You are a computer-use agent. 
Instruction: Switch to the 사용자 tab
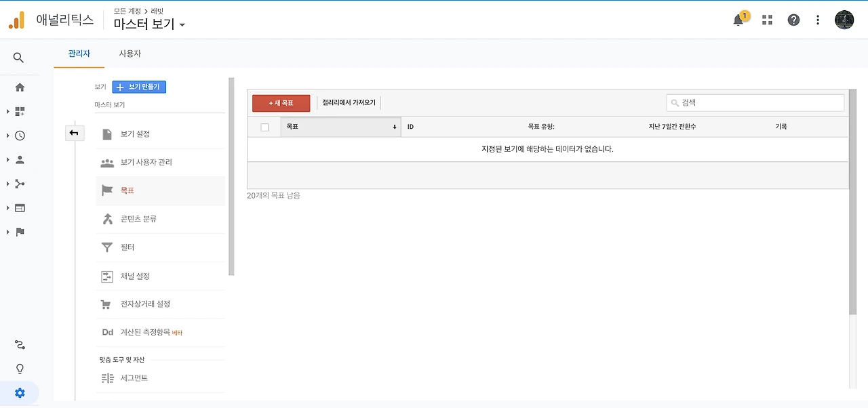(x=130, y=54)
